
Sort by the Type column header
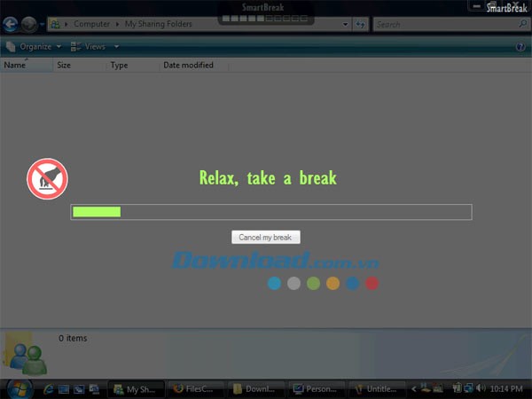132,65
